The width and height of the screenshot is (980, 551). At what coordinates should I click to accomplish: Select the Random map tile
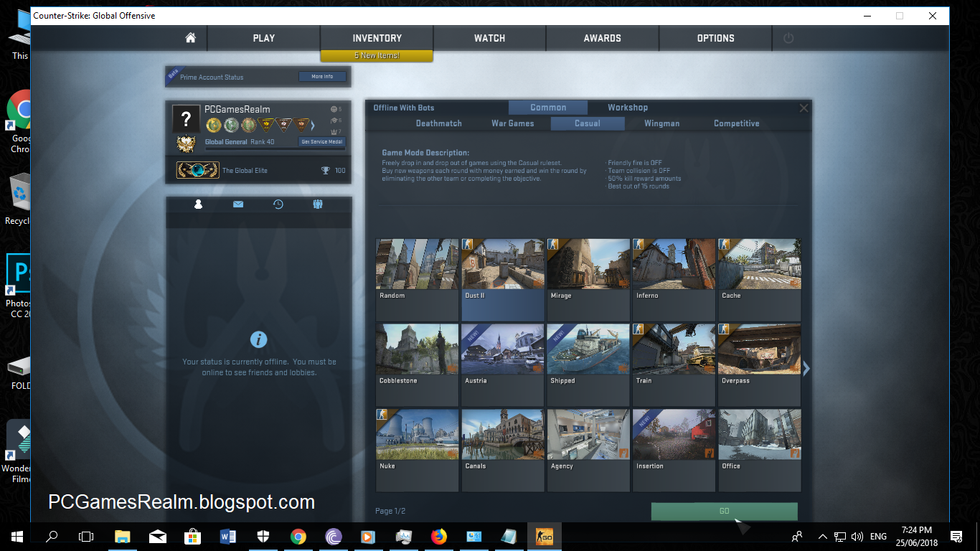pyautogui.click(x=417, y=280)
